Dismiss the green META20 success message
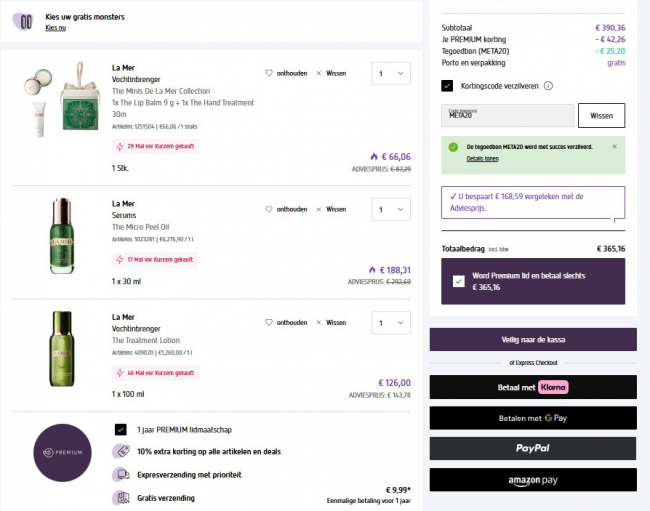The height and width of the screenshot is (511, 650). (x=614, y=146)
